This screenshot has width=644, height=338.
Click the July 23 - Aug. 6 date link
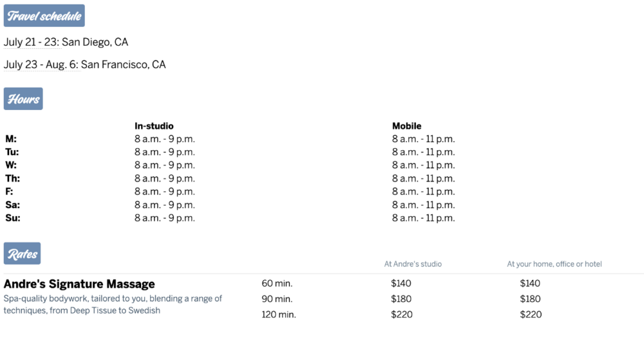point(41,64)
